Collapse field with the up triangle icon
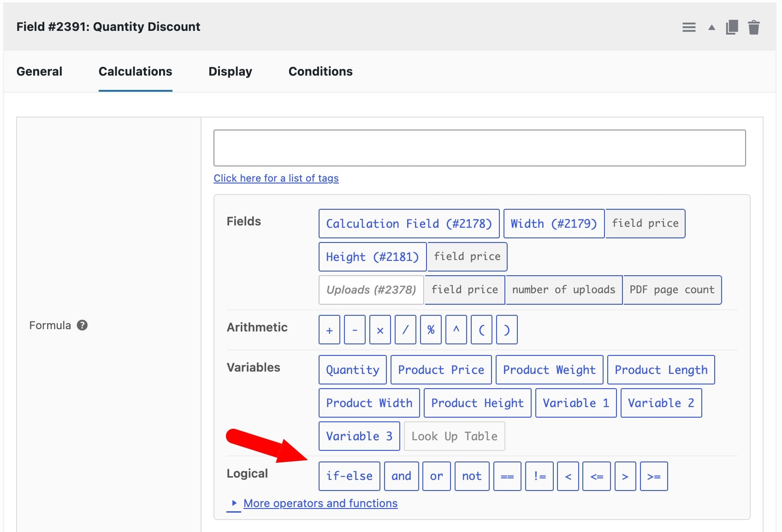The image size is (782, 532). tap(711, 27)
